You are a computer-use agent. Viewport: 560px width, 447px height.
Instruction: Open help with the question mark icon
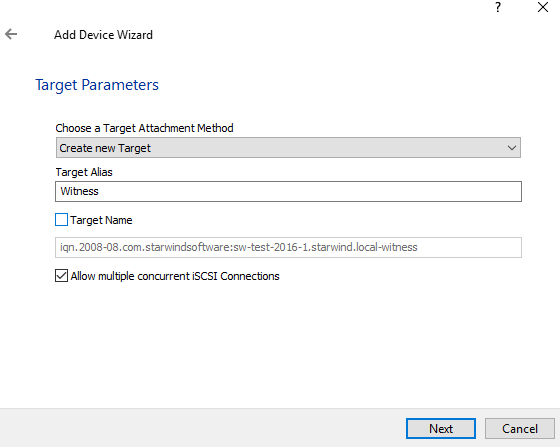point(498,7)
